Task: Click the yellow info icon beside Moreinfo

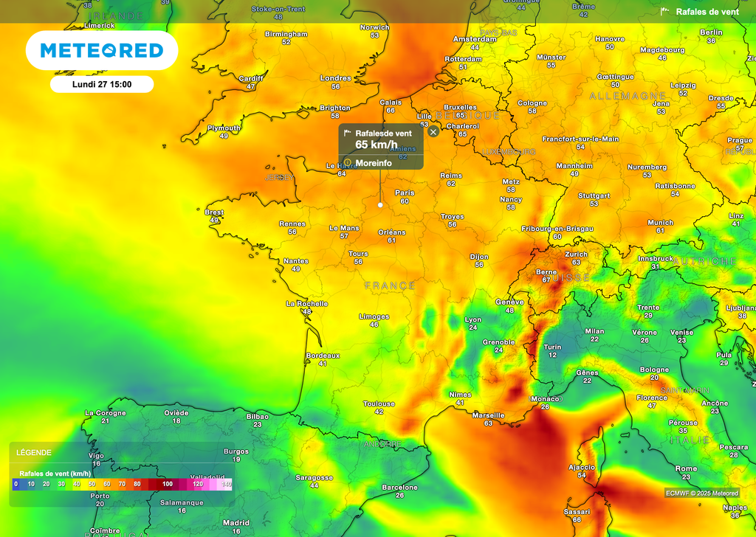Action: 348,162
